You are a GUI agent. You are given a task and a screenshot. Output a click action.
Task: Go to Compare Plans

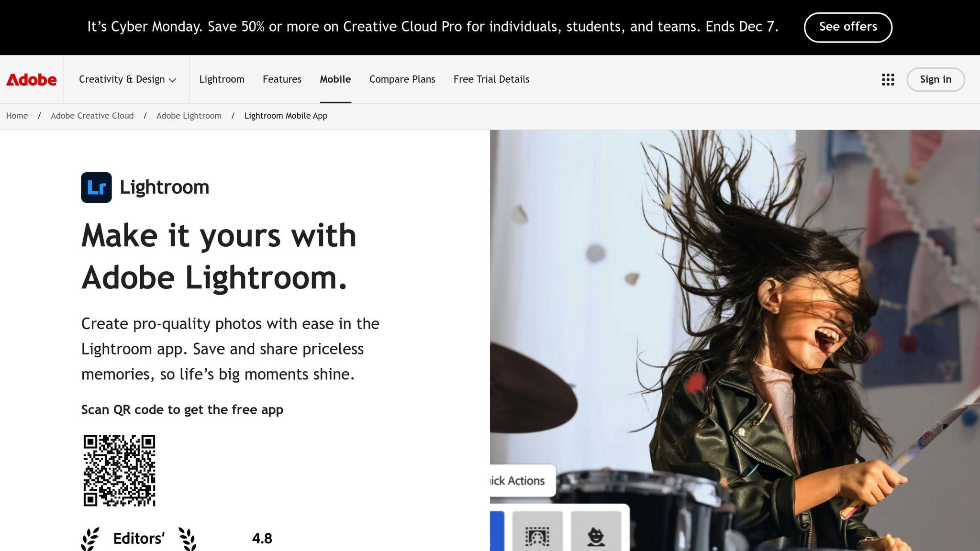click(402, 79)
